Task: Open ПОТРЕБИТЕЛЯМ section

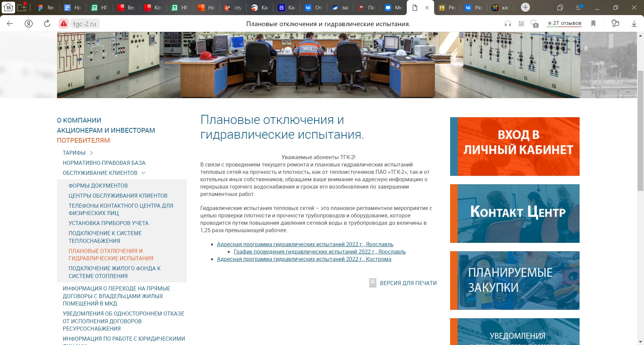Action: click(x=84, y=140)
